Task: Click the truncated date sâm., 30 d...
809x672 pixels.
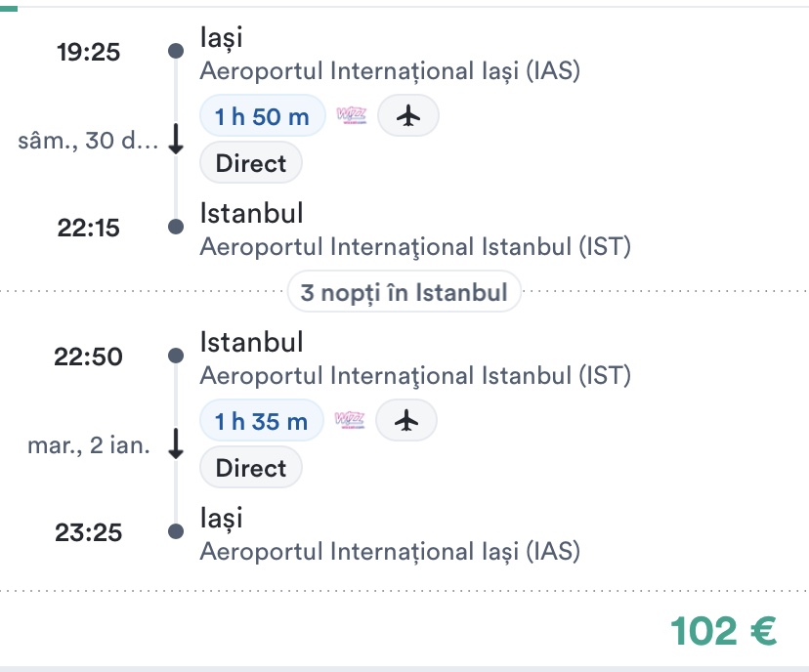Action: click(86, 141)
